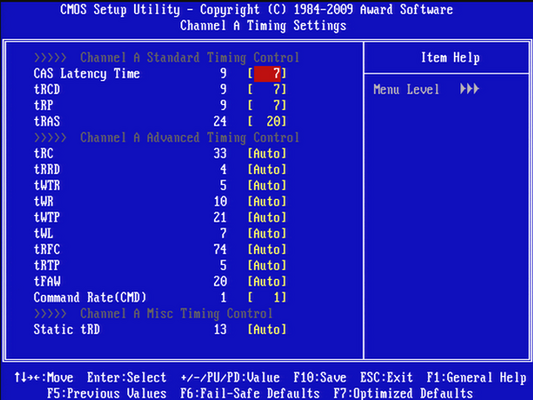Open the tWL Auto option

click(x=267, y=233)
